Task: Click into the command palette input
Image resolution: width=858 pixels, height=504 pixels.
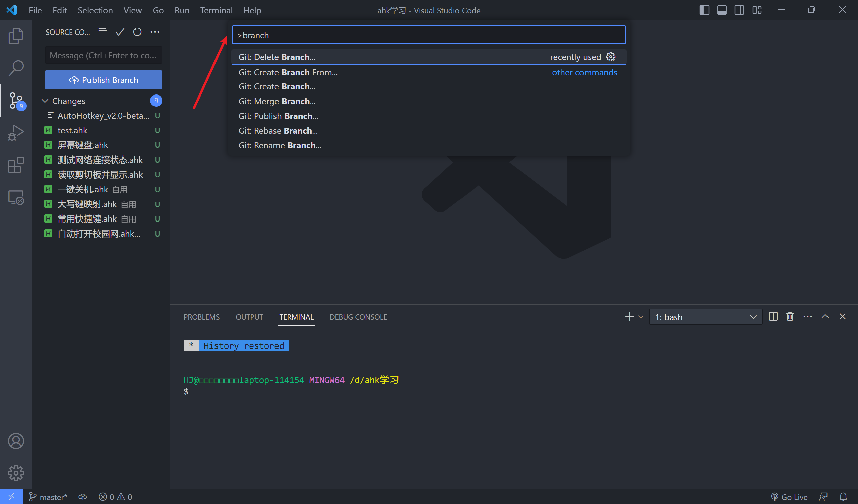Action: [x=429, y=35]
